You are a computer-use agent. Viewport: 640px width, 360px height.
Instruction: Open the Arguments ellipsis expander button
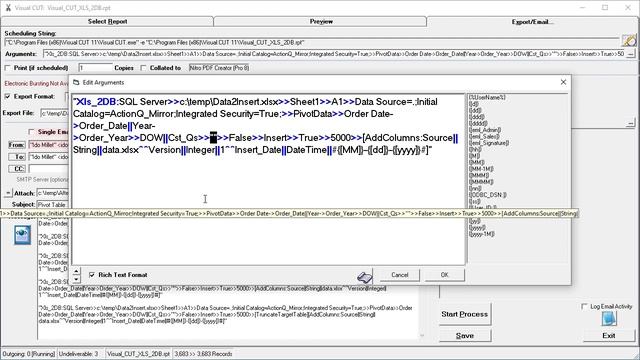(631, 54)
